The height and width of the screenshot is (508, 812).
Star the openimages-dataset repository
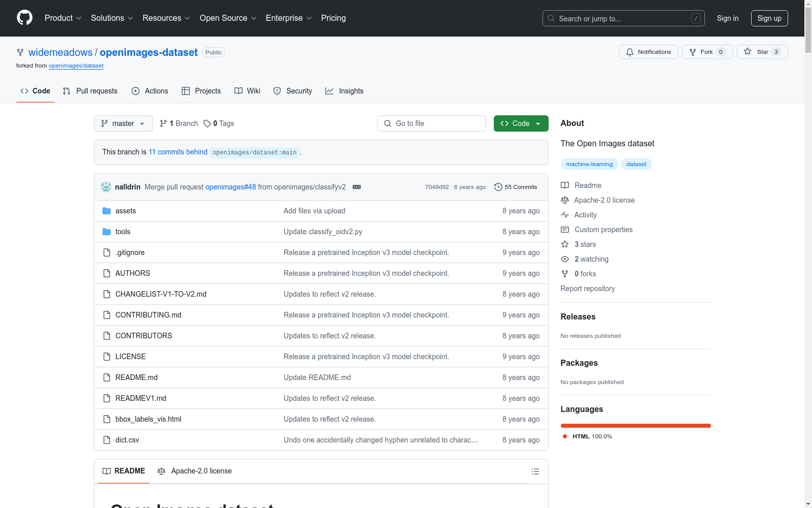(762, 52)
